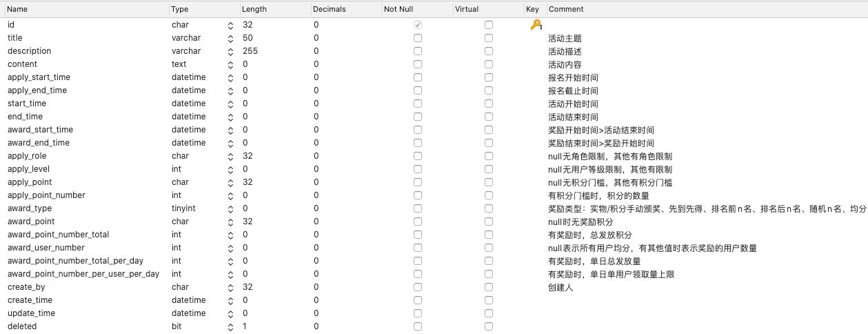Open type stepper for title row
Viewport: 868px width, 334px height.
coord(230,38)
